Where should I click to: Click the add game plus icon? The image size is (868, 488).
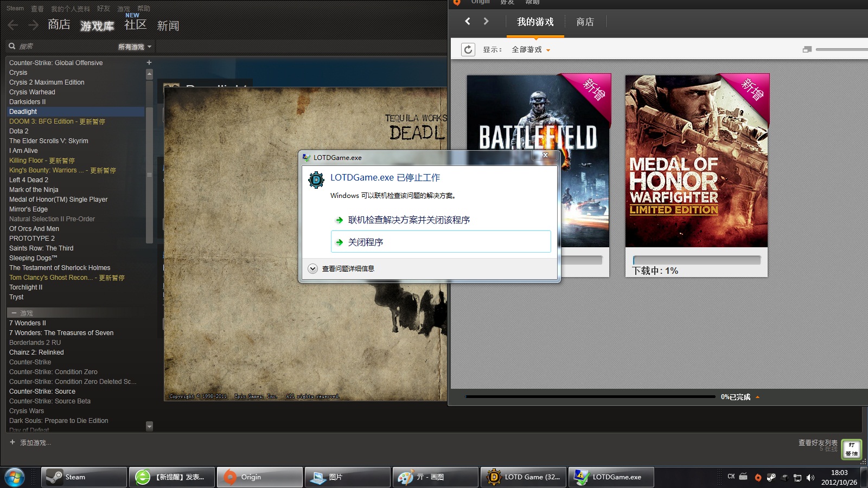click(x=12, y=442)
